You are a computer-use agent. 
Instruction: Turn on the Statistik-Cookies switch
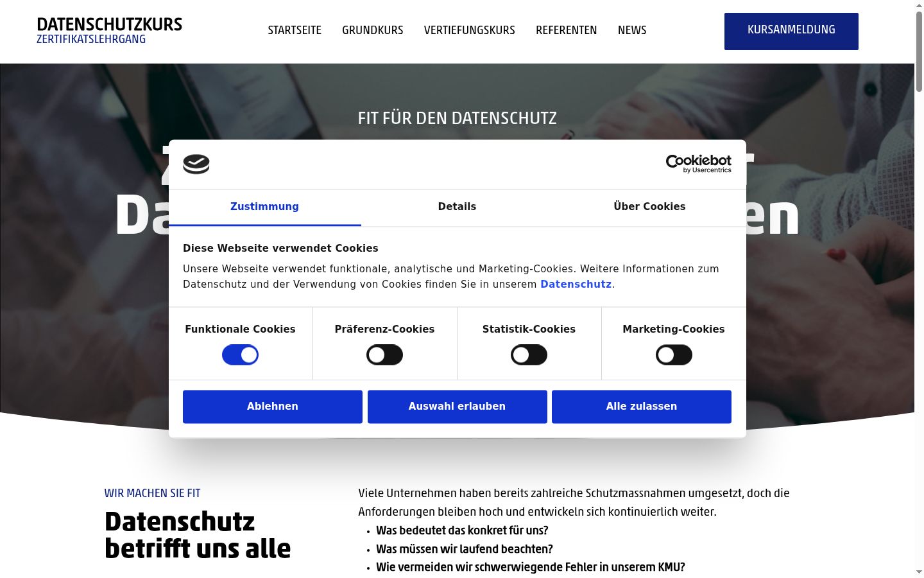pos(529,355)
